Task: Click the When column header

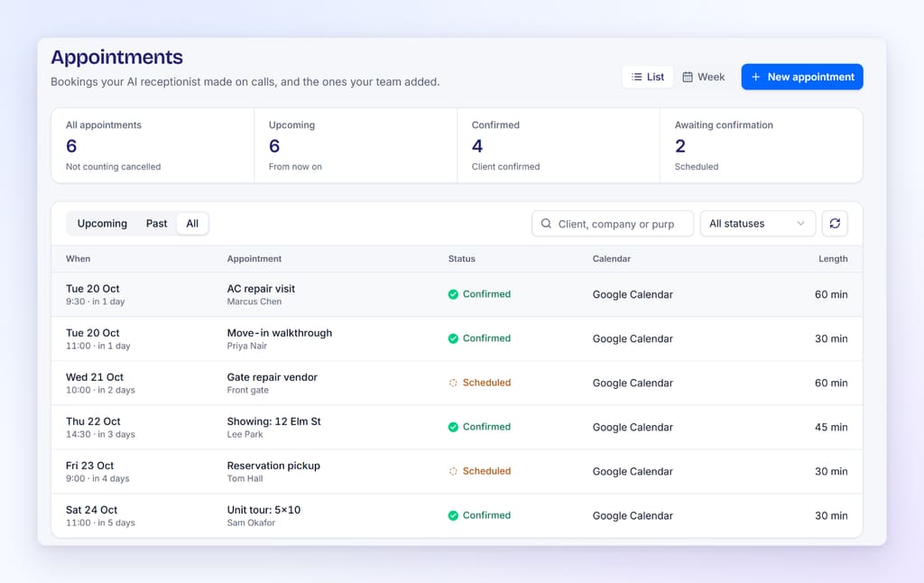Action: [79, 259]
